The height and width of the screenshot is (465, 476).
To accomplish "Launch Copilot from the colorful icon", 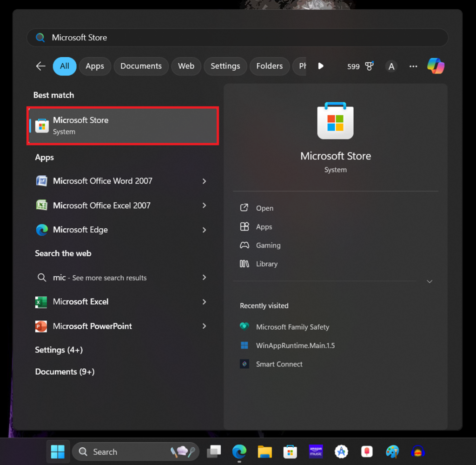I will coord(436,66).
